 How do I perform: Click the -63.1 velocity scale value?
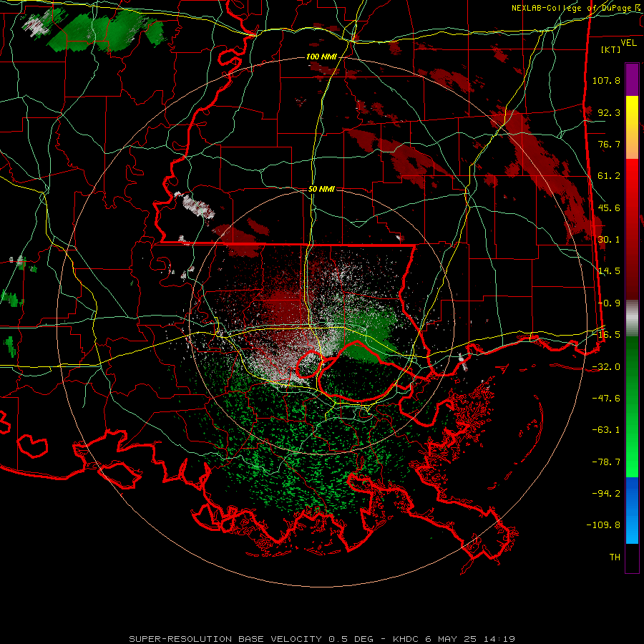pyautogui.click(x=606, y=430)
